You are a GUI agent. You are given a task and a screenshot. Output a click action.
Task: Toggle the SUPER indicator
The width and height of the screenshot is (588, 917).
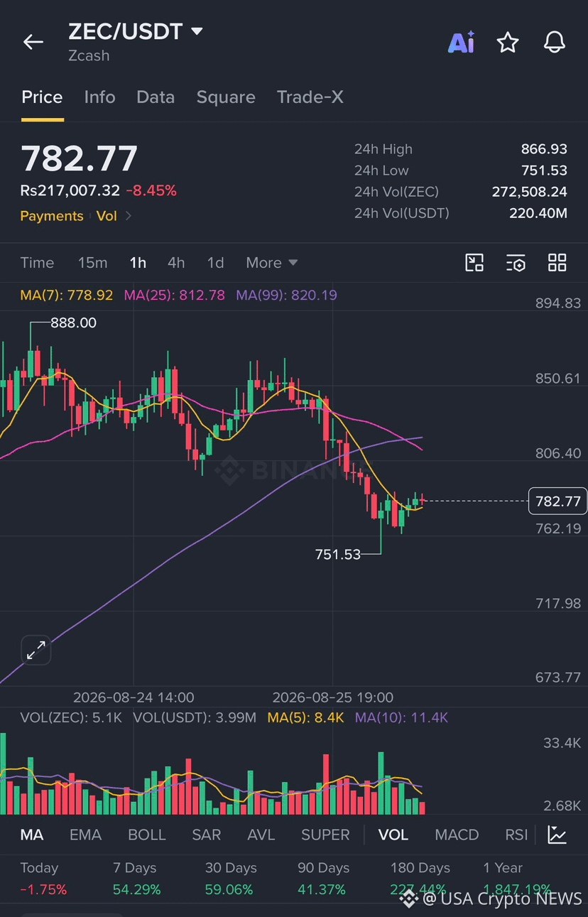pyautogui.click(x=325, y=835)
